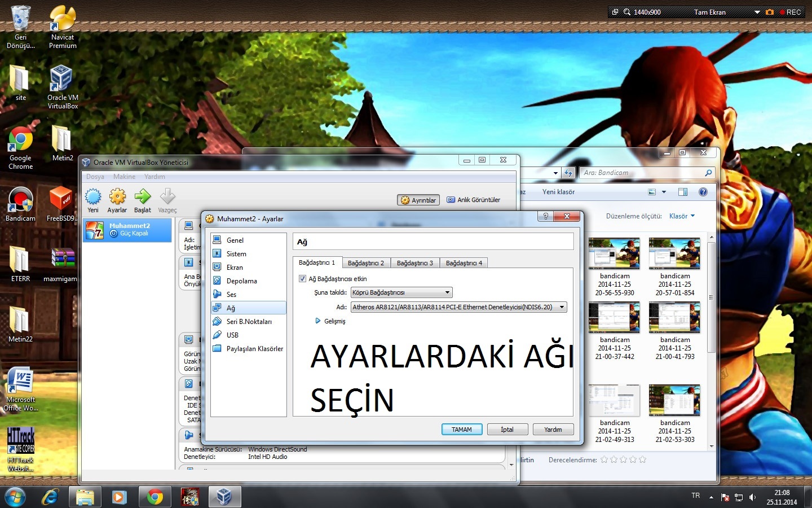Select the Ağ network settings category
The image size is (812, 508).
(x=248, y=308)
